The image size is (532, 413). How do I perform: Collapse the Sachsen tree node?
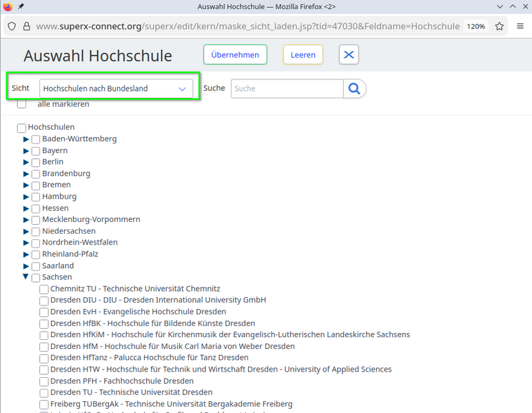[x=26, y=277]
